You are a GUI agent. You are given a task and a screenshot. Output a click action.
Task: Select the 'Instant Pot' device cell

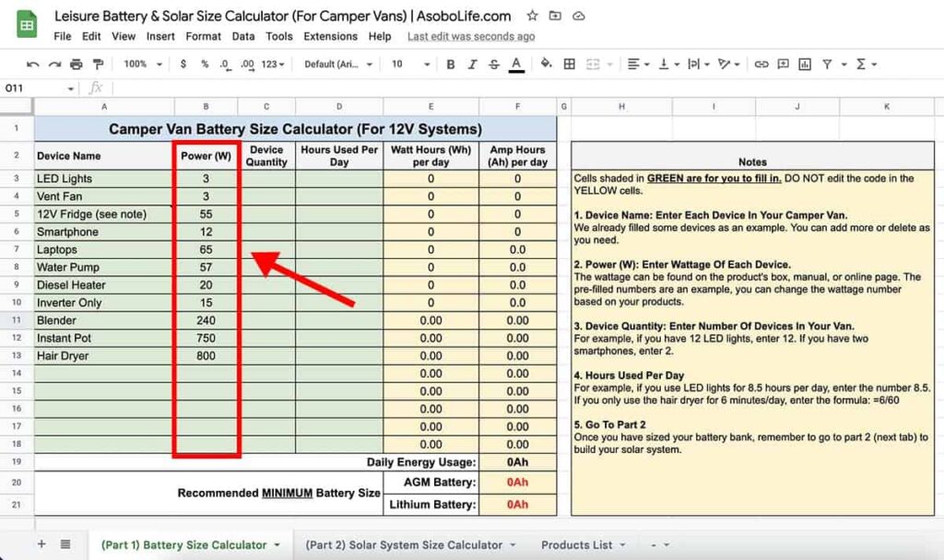click(x=104, y=338)
